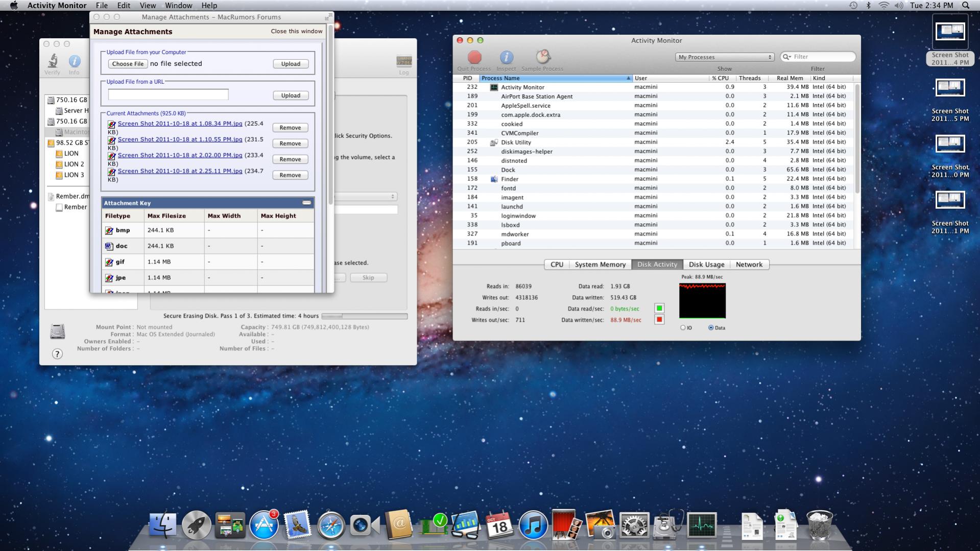Open the File menu
The image size is (980, 551).
point(102,5)
